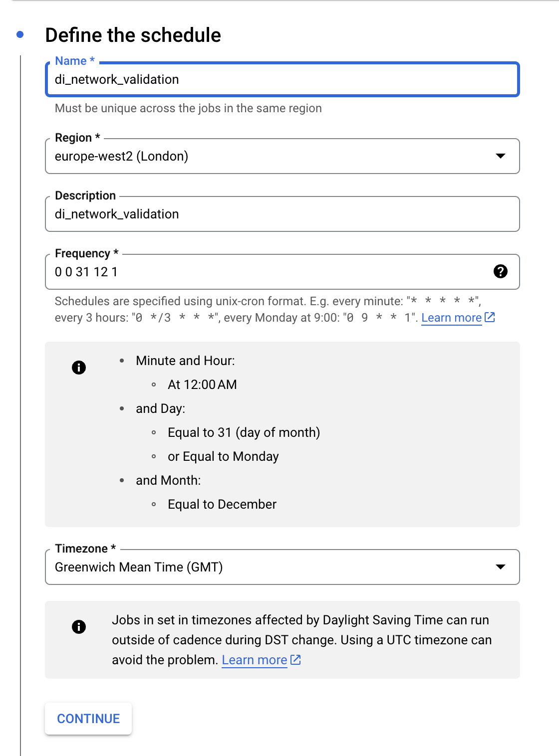
Task: Click the 'or Equal to Monday' schedule line
Action: [223, 456]
